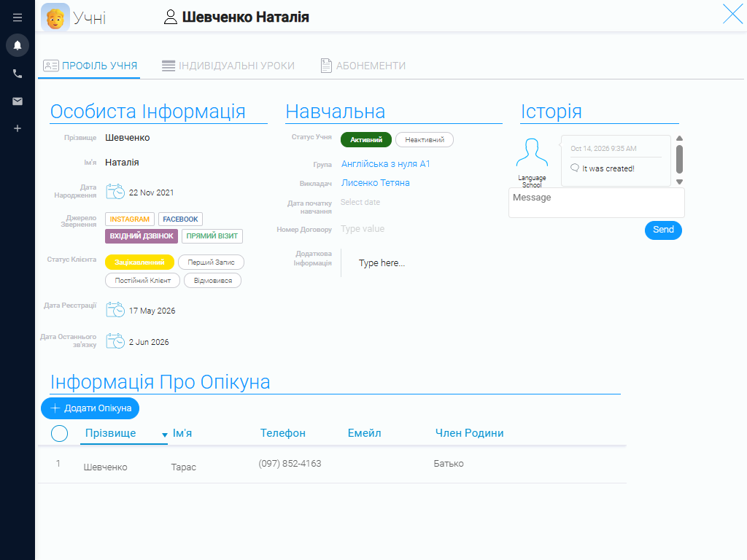Viewport: 747px width, 560px height.
Task: Switch to Профіль Учня tab
Action: pyautogui.click(x=90, y=66)
